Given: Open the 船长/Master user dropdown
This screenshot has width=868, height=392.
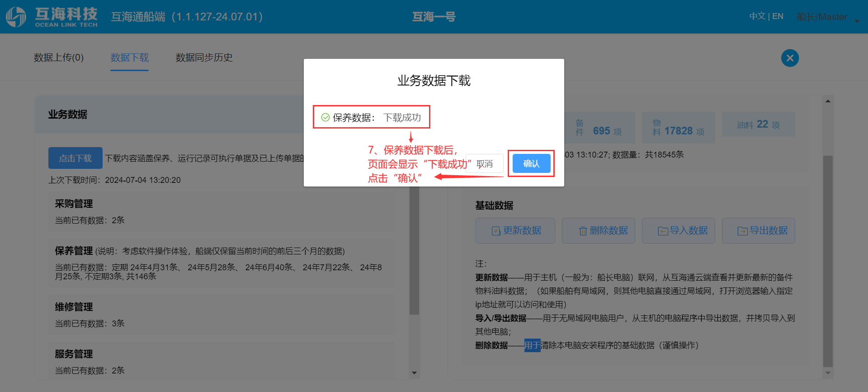Looking at the screenshot, I should [x=827, y=17].
